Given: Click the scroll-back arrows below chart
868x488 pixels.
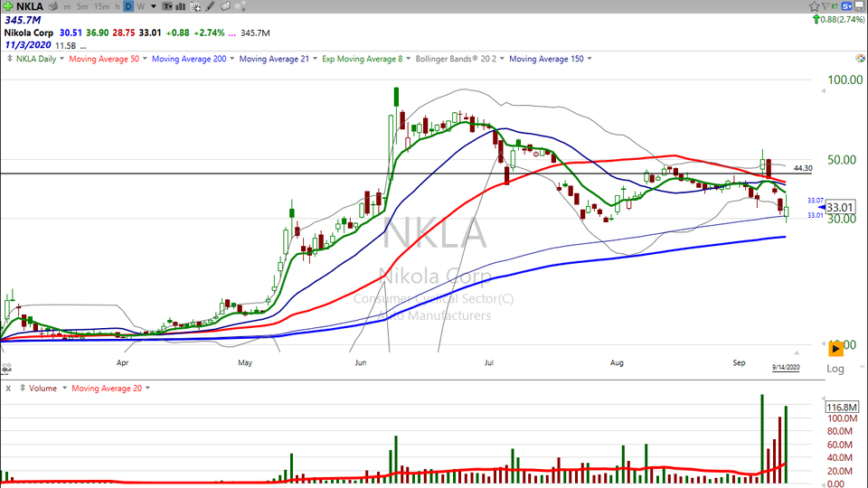Looking at the screenshot, I should coord(6,368).
